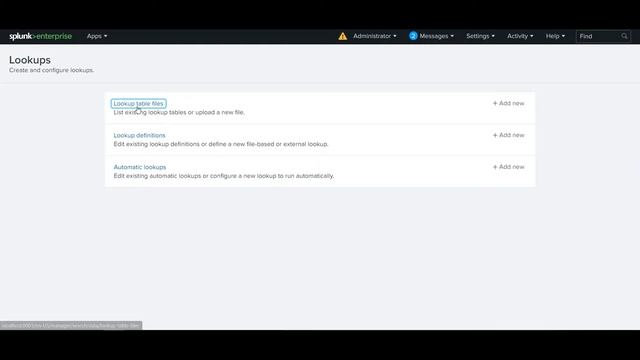The height and width of the screenshot is (360, 640).
Task: Add new automatic lookup
Action: click(x=509, y=167)
